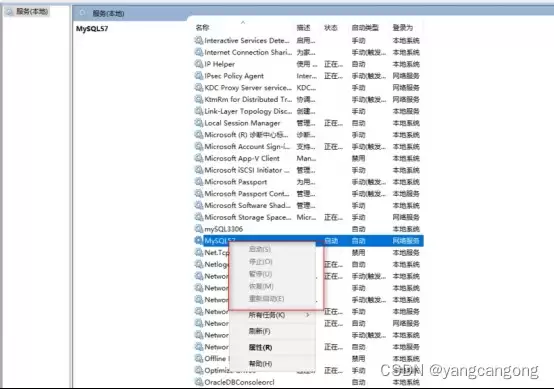Viewport: 554px width, 389px height.
Task: Click the Inter... description in the IPsec Policy Agent row
Action: click(307, 76)
